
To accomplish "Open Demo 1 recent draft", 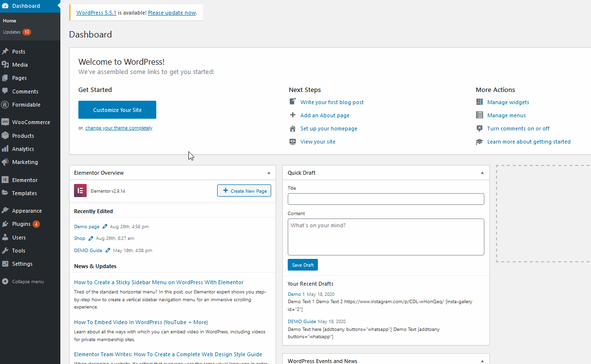I will point(296,294).
